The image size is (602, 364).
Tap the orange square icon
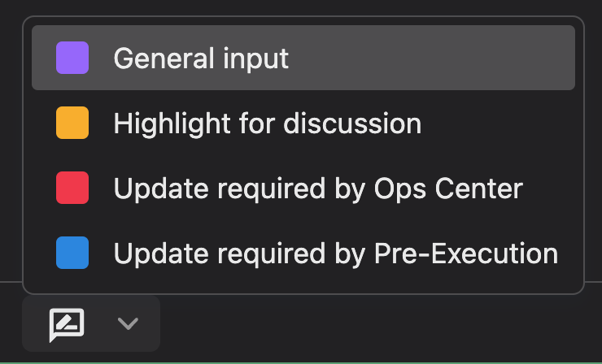[72, 123]
